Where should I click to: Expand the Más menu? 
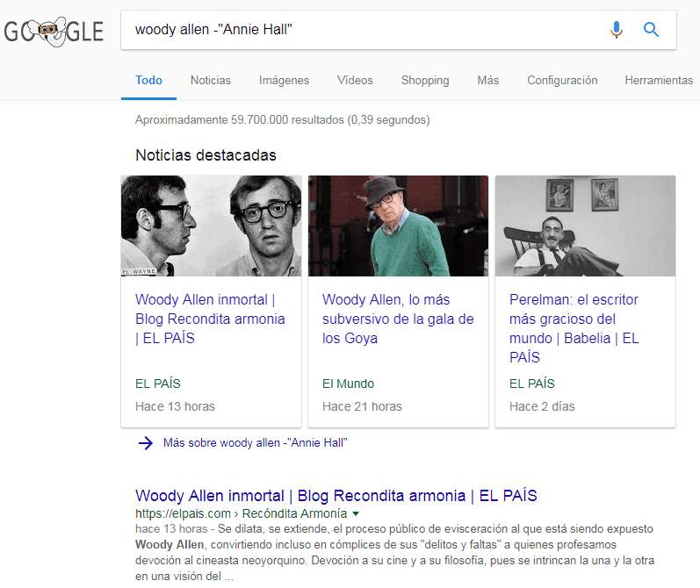[x=488, y=81]
